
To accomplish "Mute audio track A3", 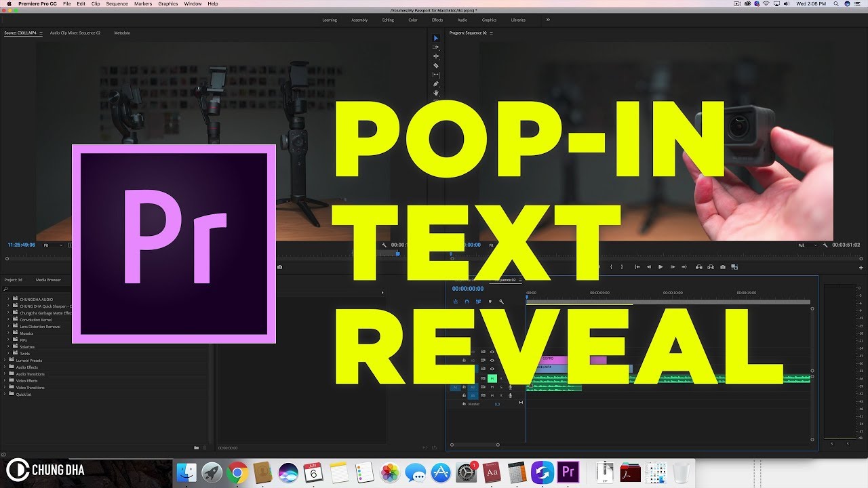I will point(492,395).
